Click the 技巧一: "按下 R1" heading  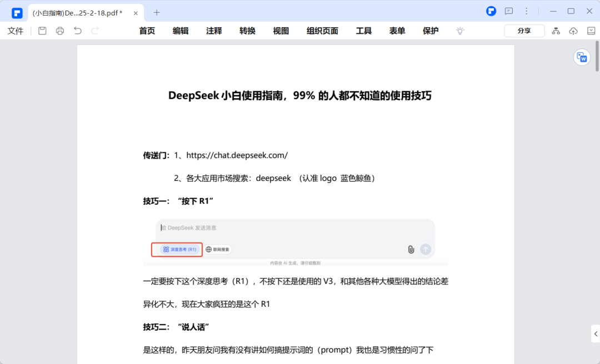pos(178,201)
